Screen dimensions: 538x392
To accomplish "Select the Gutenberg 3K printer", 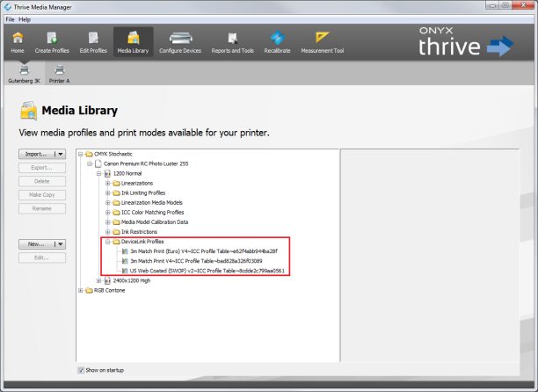I will [24, 74].
